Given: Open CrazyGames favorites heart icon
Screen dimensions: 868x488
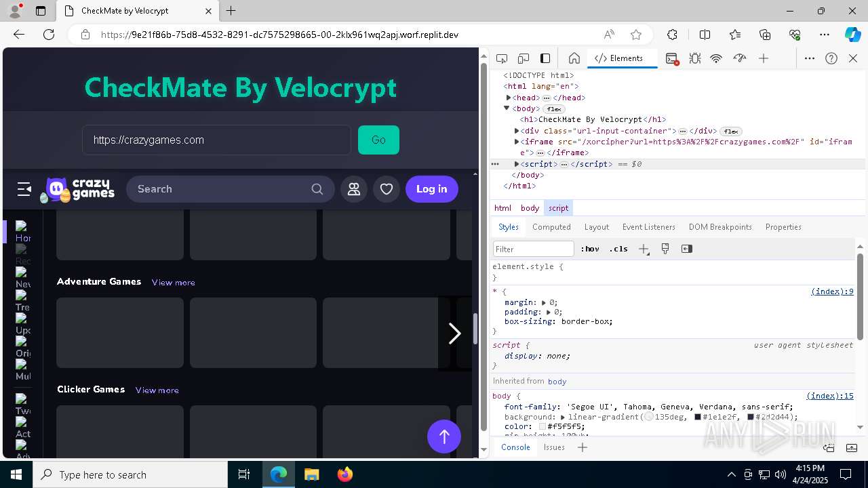Looking at the screenshot, I should [387, 189].
